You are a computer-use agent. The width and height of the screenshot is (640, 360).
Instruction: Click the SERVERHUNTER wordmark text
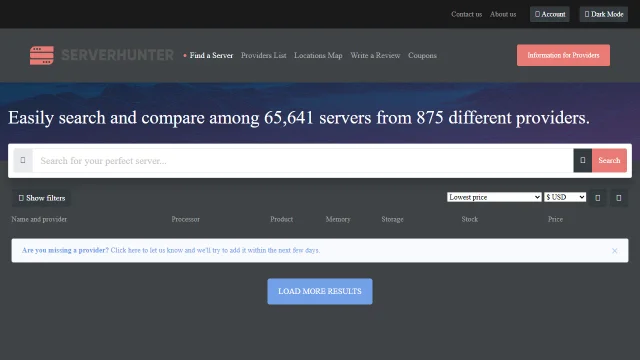pos(118,55)
